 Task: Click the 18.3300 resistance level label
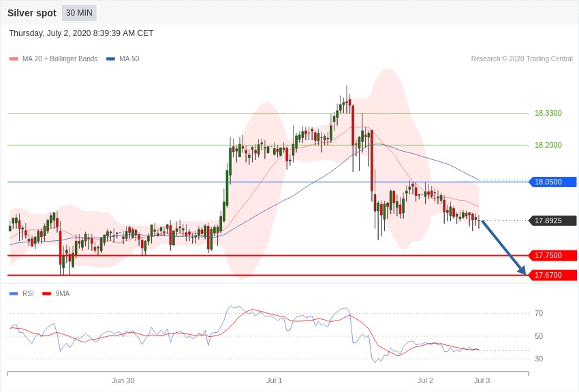pyautogui.click(x=548, y=113)
